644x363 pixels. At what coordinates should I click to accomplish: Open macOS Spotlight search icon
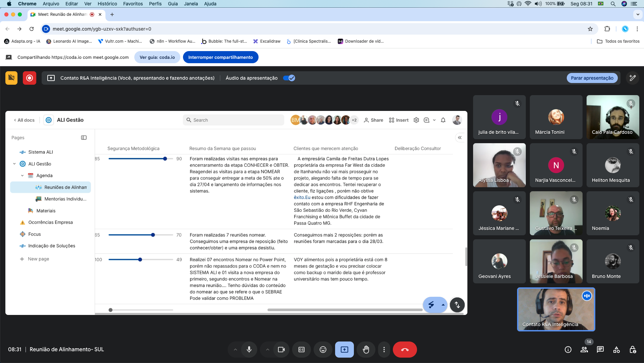pyautogui.click(x=613, y=4)
